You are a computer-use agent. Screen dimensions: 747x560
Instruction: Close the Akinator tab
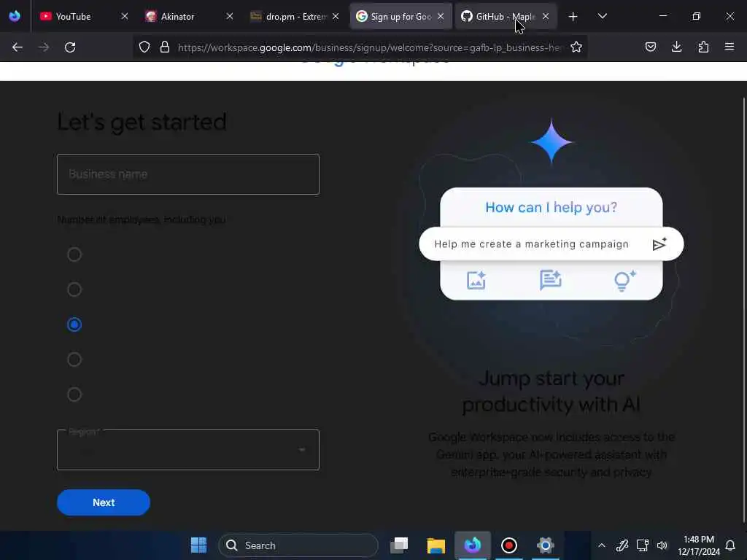(230, 17)
